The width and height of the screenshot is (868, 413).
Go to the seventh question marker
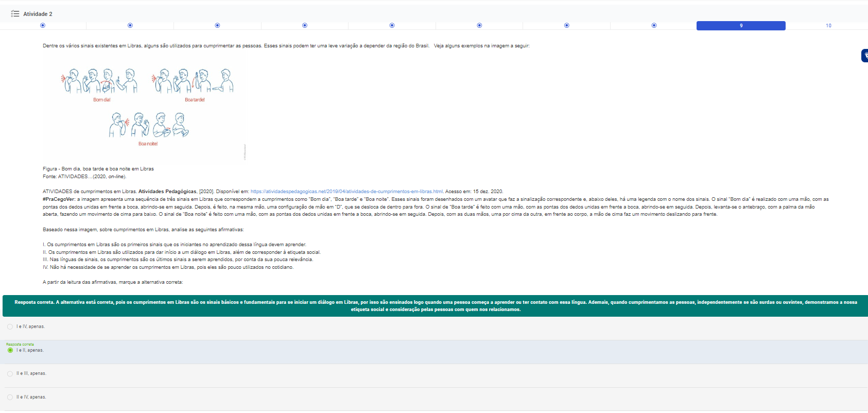click(x=567, y=25)
